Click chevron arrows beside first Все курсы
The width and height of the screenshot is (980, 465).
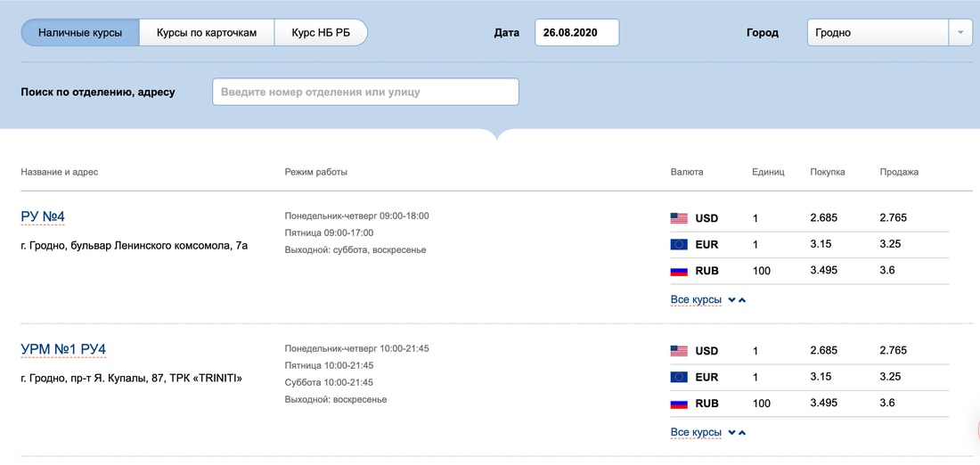(x=737, y=300)
